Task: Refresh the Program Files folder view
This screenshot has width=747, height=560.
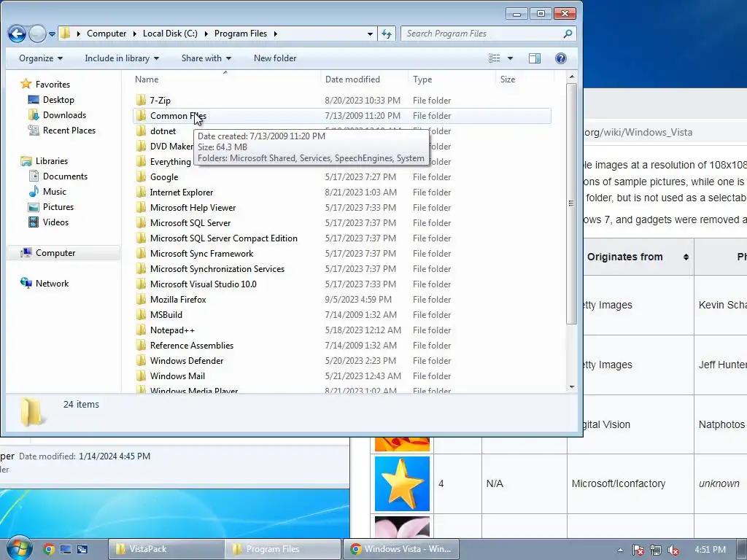Action: click(387, 34)
